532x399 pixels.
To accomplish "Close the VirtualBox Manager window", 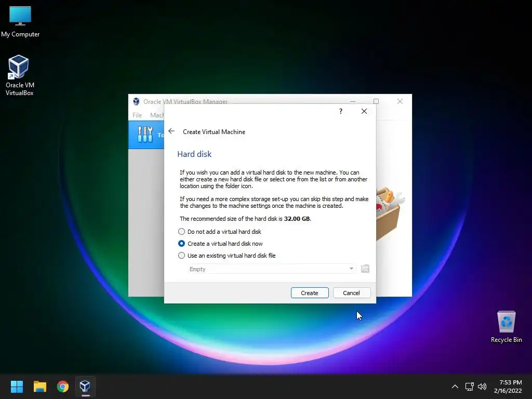I will pyautogui.click(x=400, y=101).
